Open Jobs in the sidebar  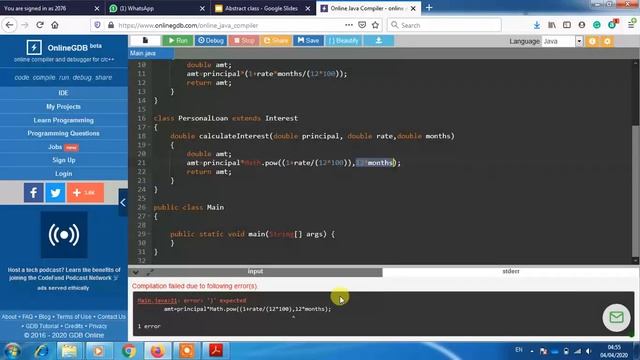[x=63, y=147]
